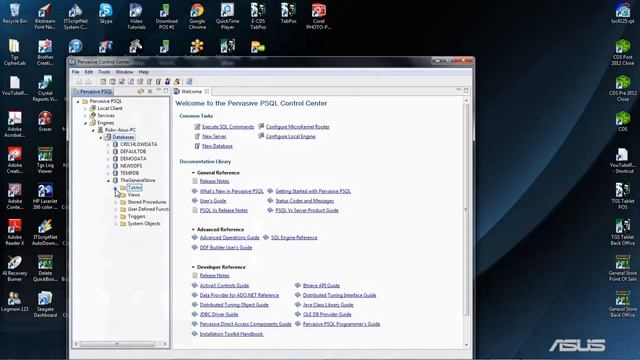Collapse the Developer Reference section
This screenshot has height=360, width=640.
click(193, 267)
